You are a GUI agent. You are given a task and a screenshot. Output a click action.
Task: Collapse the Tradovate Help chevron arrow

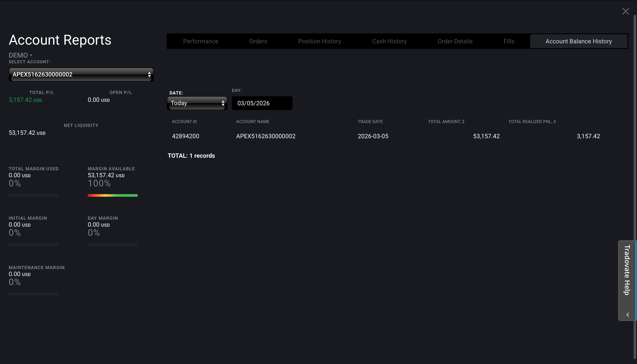click(627, 315)
